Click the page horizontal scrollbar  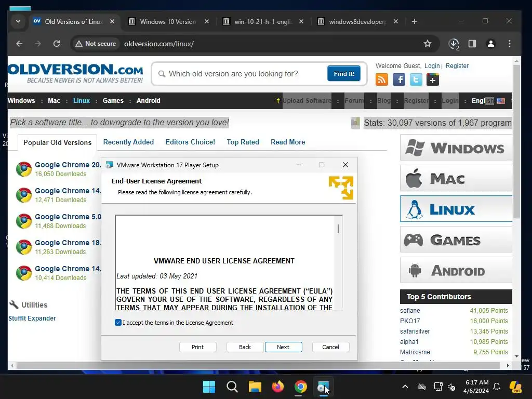coord(258,365)
